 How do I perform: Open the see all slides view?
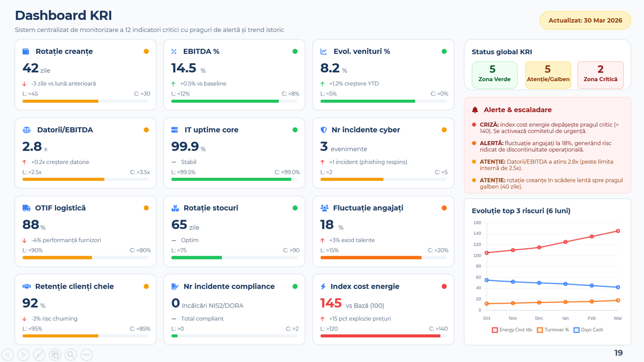click(x=55, y=354)
